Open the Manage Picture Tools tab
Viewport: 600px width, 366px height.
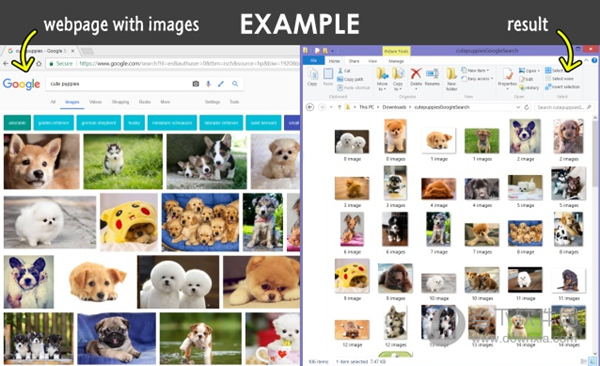click(x=396, y=61)
